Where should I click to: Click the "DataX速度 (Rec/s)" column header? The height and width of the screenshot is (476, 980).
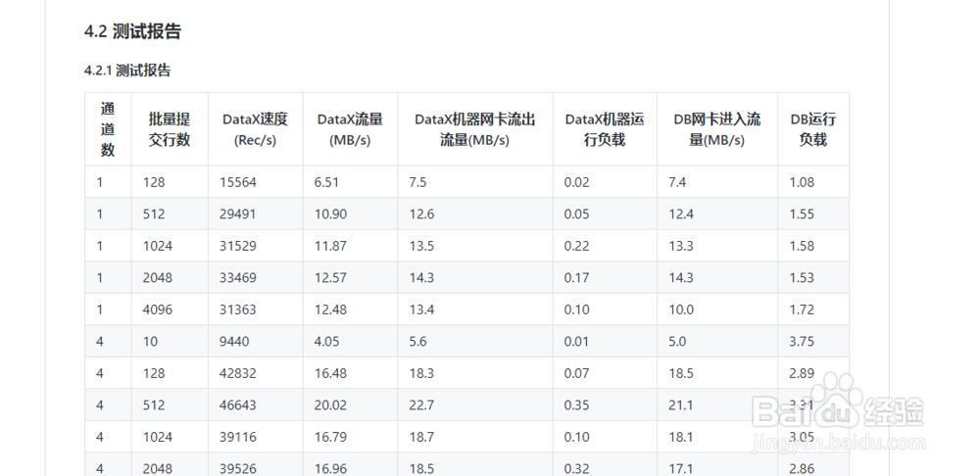coord(255,129)
